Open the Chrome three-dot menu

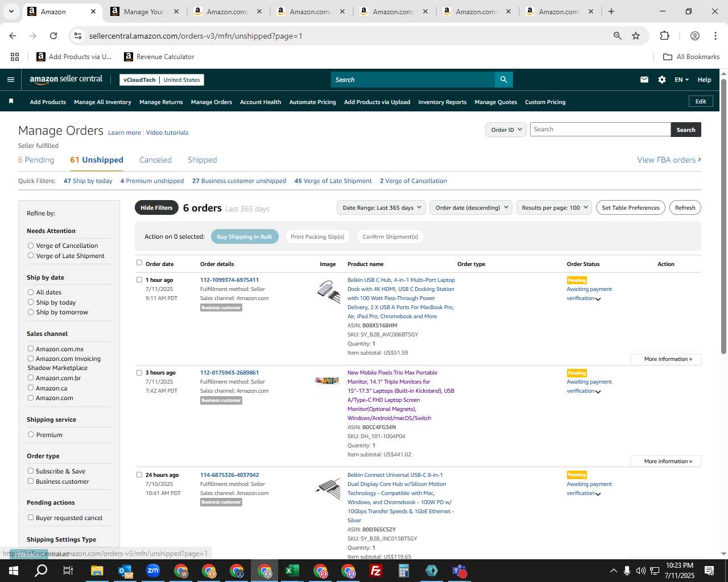pos(715,36)
